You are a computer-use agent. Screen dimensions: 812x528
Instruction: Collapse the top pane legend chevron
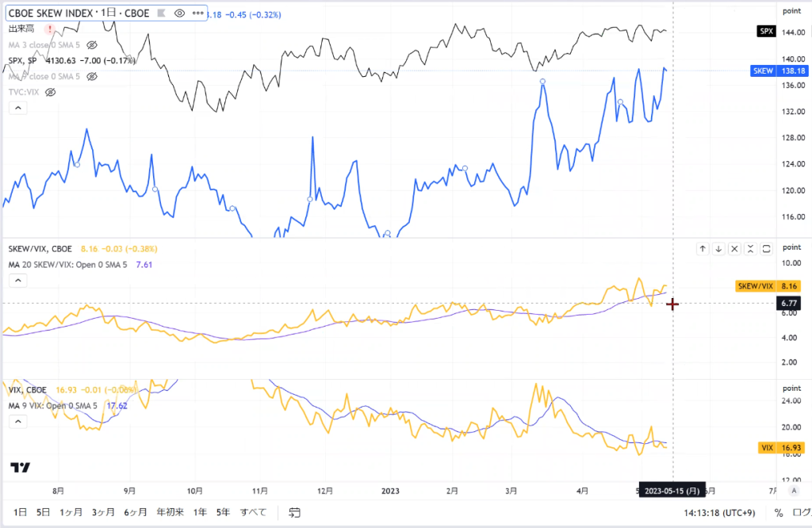(18, 108)
